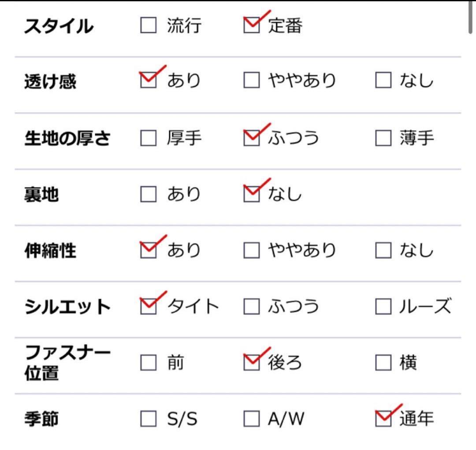
Task: Check あり for 裏地
Action: tap(148, 194)
